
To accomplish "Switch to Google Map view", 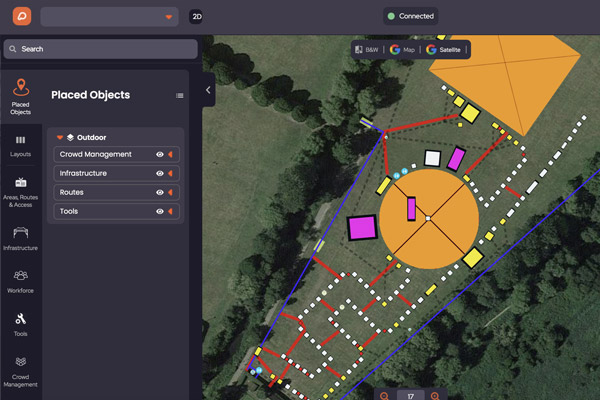I will click(402, 50).
